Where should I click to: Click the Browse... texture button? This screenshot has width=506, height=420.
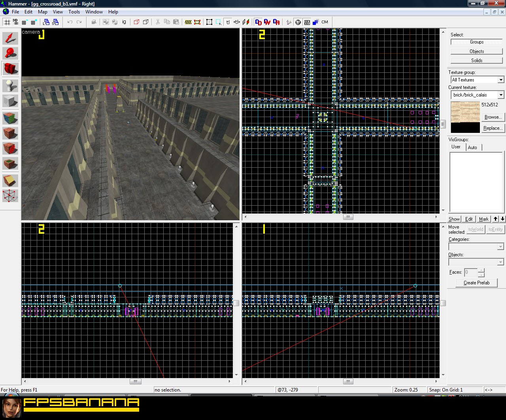(493, 117)
